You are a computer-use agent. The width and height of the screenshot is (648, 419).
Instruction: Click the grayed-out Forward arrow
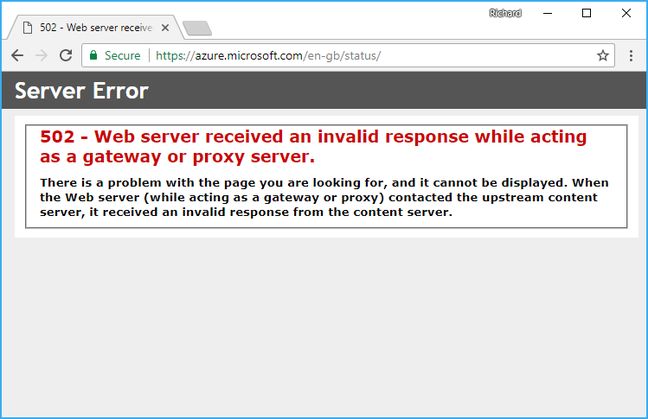41,56
